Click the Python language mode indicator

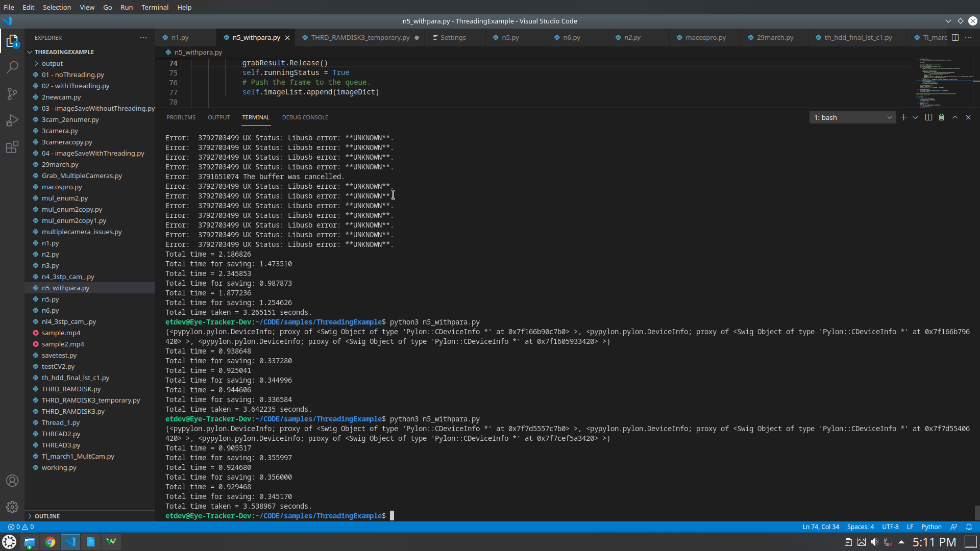click(x=931, y=527)
